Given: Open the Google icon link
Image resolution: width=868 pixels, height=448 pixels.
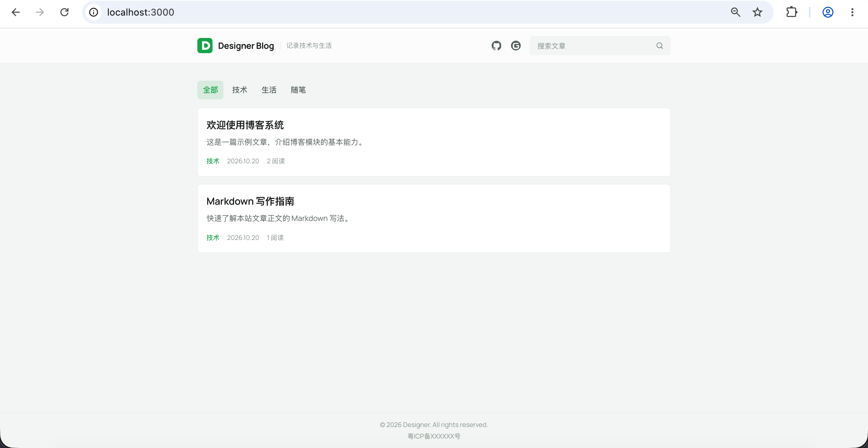Looking at the screenshot, I should [x=516, y=46].
